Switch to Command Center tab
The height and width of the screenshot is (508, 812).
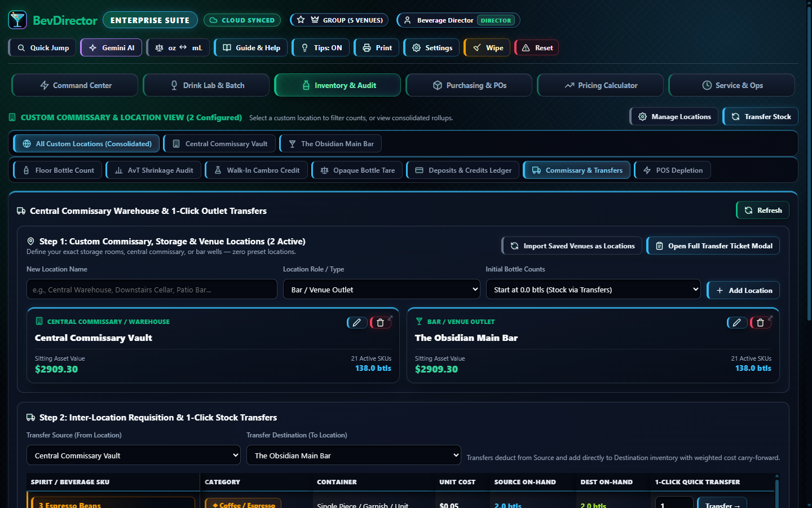click(x=75, y=85)
